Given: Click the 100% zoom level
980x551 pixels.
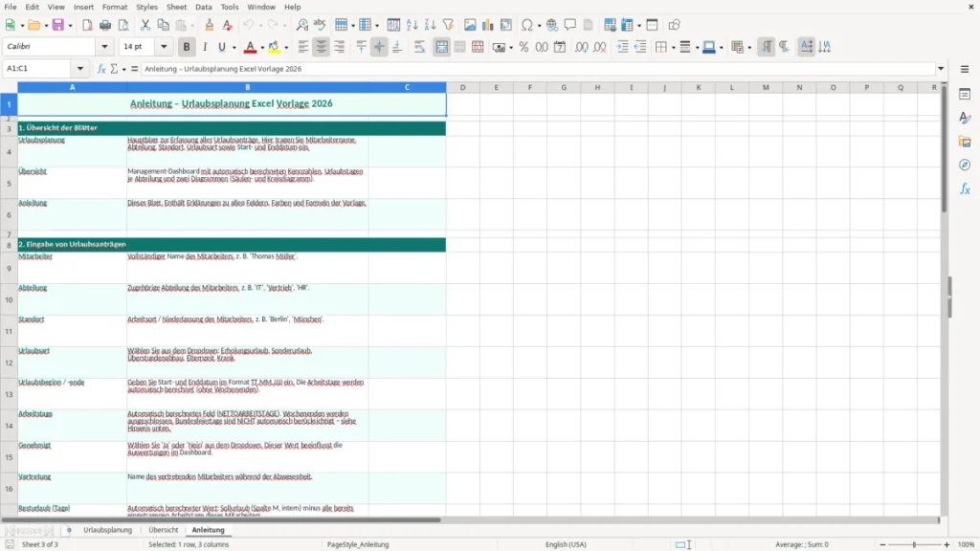Looking at the screenshot, I should pyautogui.click(x=966, y=544).
